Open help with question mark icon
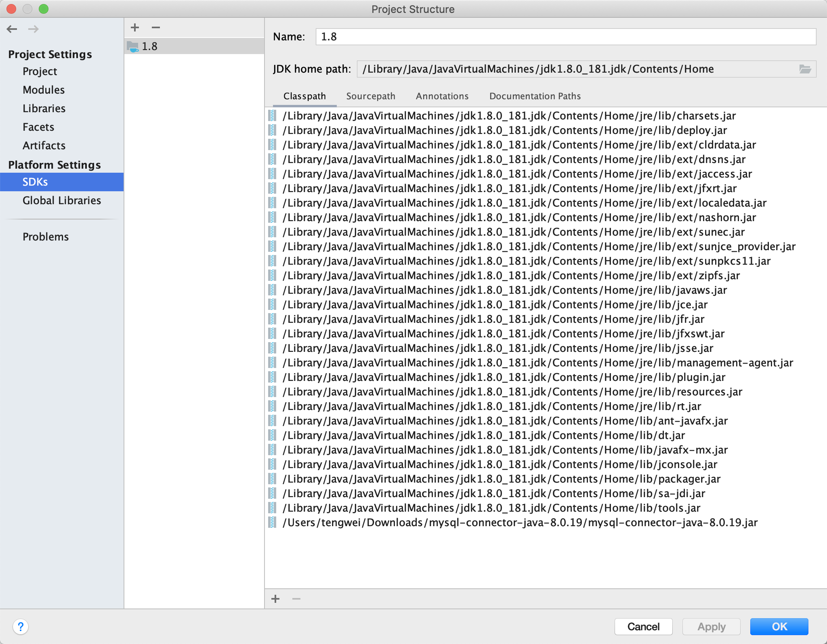This screenshot has width=827, height=644. [20, 627]
